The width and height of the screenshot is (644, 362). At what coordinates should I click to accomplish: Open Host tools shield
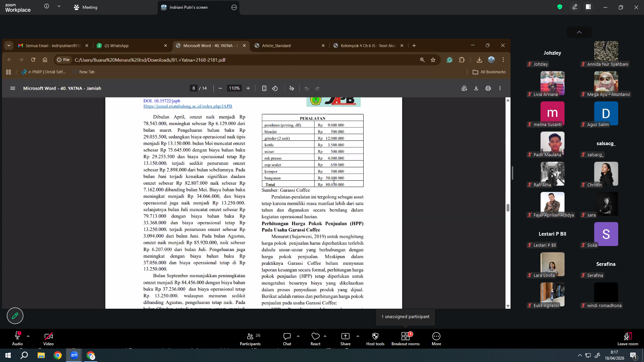[375, 339]
